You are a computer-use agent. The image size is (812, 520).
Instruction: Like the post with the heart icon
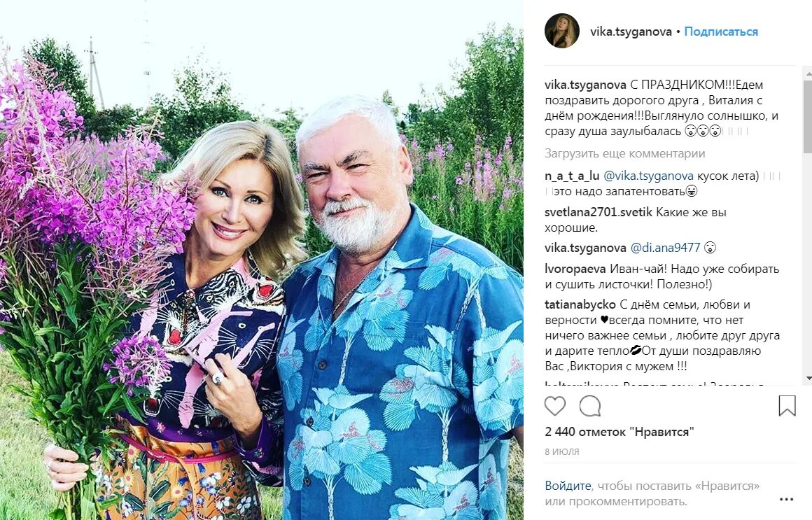pyautogui.click(x=554, y=406)
